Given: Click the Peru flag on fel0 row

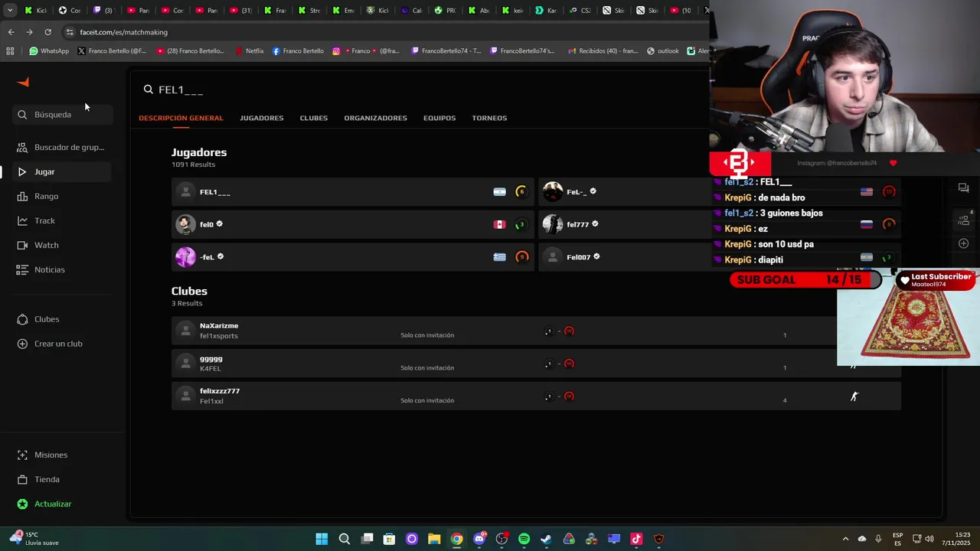Looking at the screenshot, I should (x=499, y=224).
